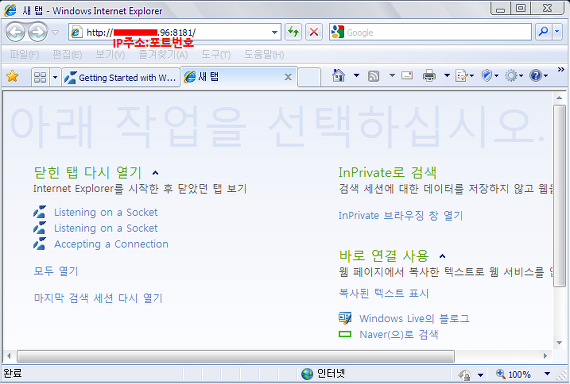This screenshot has height=384, width=570.
Task: Click the 완료 status text
Action: [x=13, y=373]
